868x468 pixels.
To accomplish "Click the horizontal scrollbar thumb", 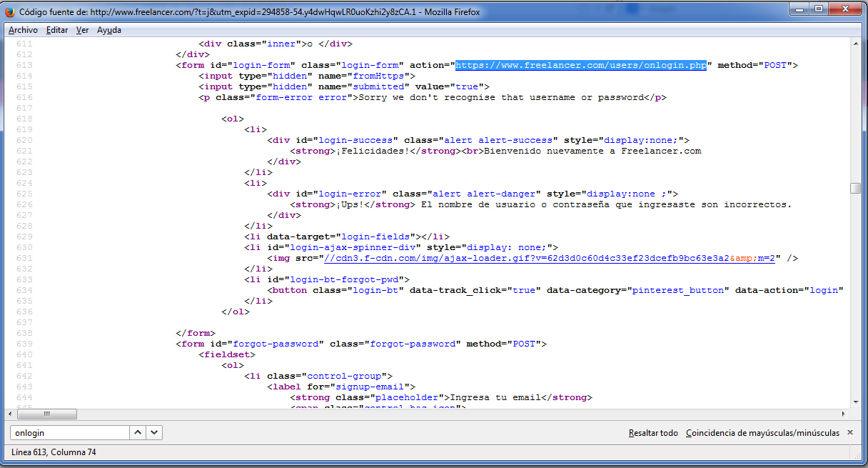I will (x=47, y=414).
